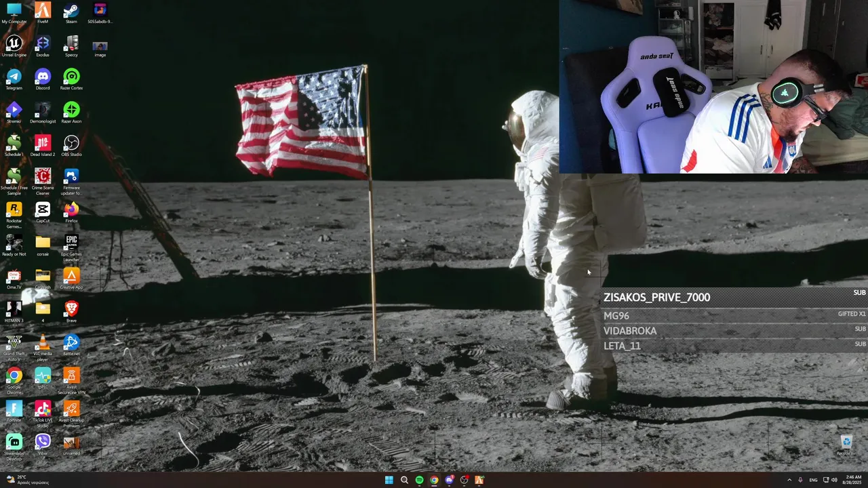Select the HITMAN 3 shortcut
This screenshot has height=488, width=868.
(14, 312)
